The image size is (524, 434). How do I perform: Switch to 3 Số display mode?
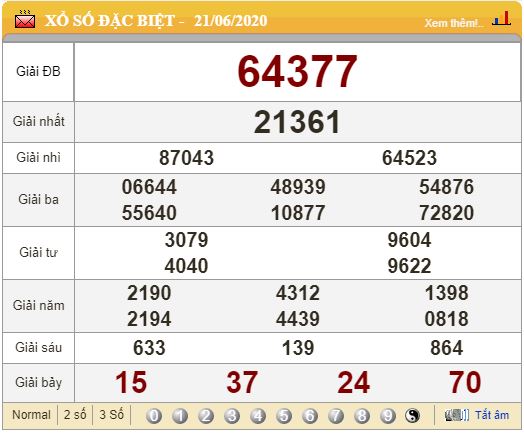pos(112,415)
